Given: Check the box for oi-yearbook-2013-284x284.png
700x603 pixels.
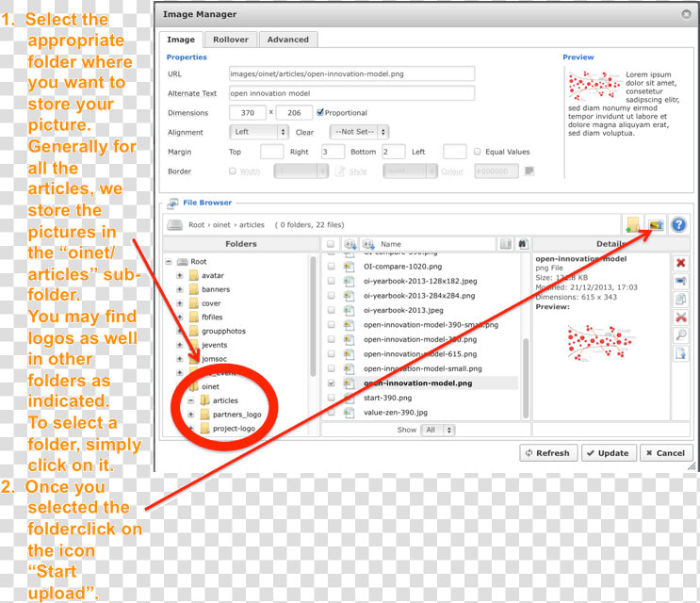Looking at the screenshot, I should tap(331, 296).
